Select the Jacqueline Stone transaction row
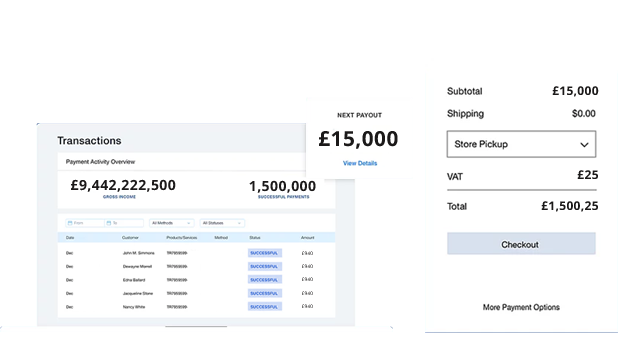Image resolution: width=618 pixels, height=361 pixels. click(x=196, y=293)
